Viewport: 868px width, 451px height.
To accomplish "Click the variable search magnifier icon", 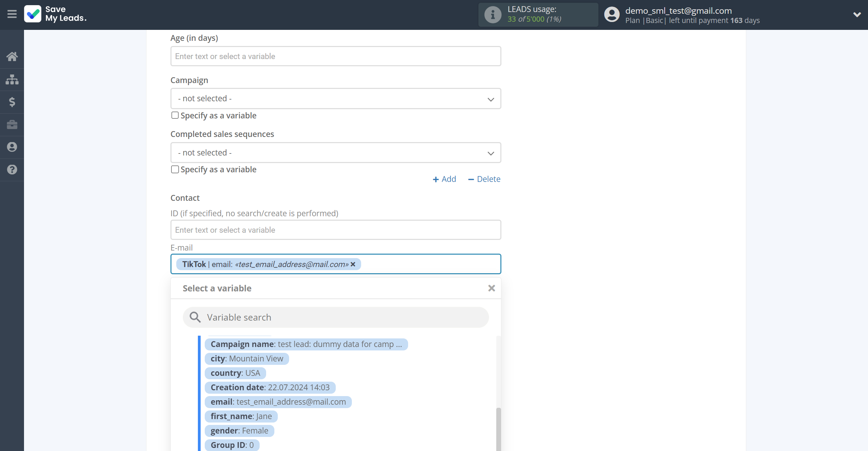I will pos(195,317).
